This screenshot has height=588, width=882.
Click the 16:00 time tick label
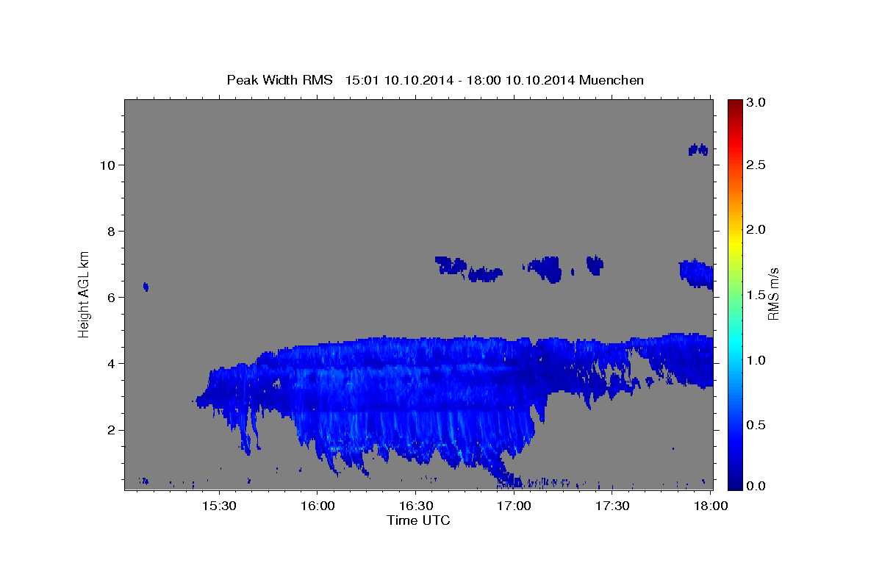click(x=317, y=506)
